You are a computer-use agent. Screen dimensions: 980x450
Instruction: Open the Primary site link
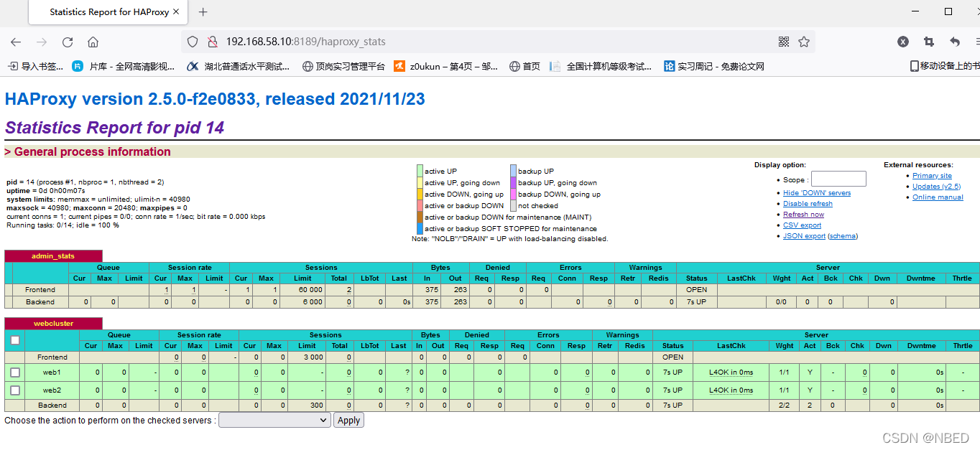932,176
